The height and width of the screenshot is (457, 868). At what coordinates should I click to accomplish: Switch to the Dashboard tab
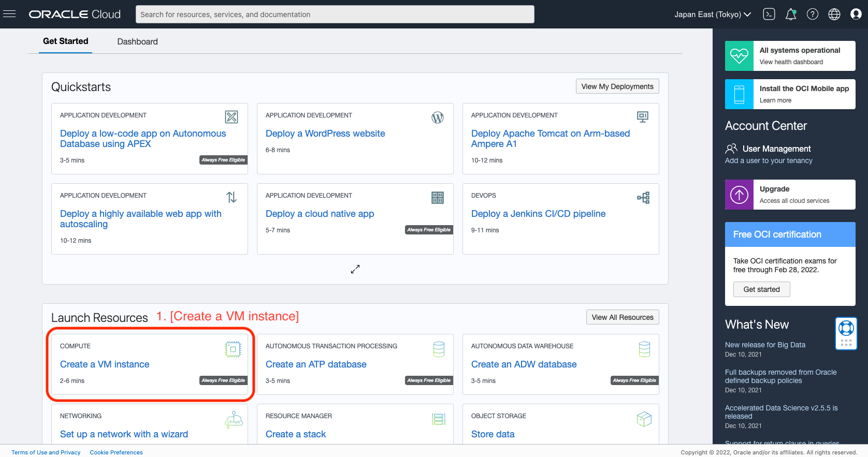coord(137,41)
